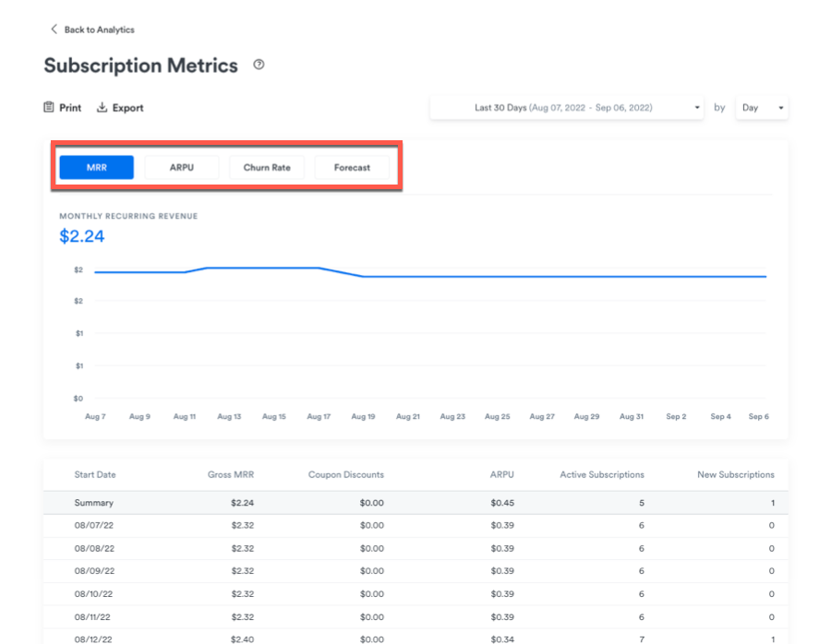831x644 pixels.
Task: Click the Start Date column header
Action: 95,474
